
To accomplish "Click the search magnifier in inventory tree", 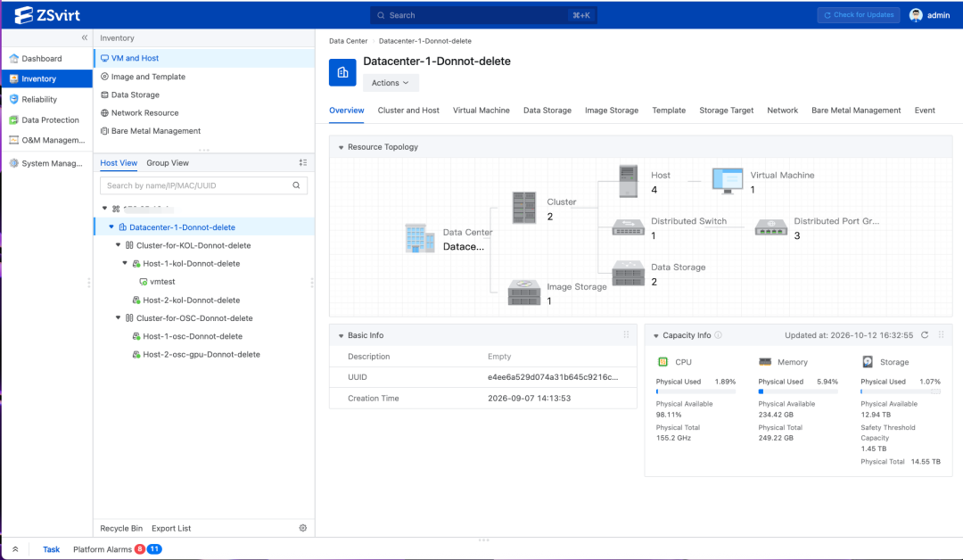I will click(x=296, y=185).
